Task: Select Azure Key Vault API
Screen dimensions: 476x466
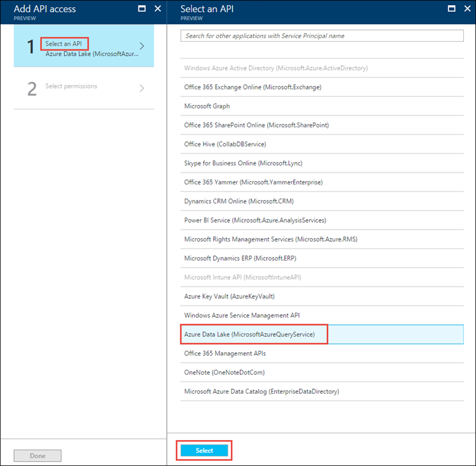Action: point(322,297)
